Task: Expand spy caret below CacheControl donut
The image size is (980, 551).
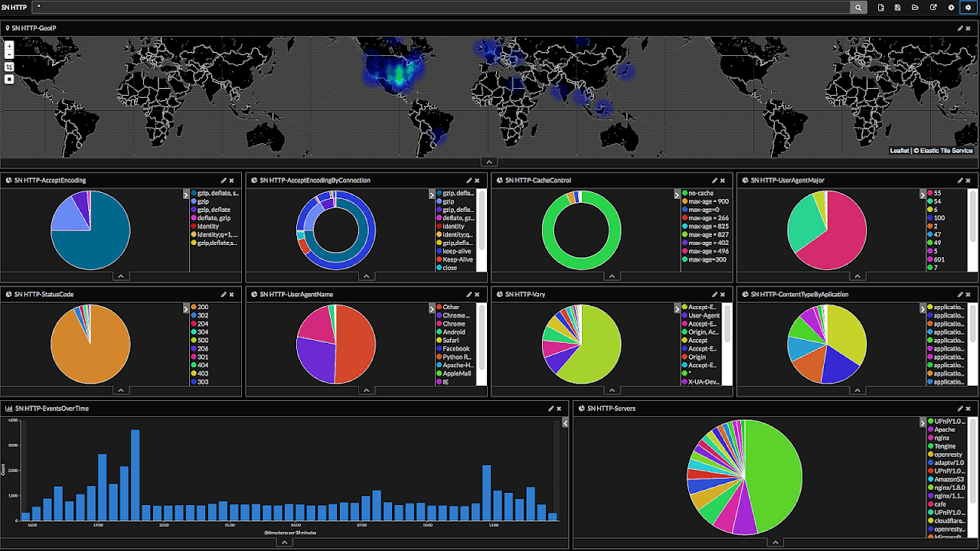Action: 612,276
